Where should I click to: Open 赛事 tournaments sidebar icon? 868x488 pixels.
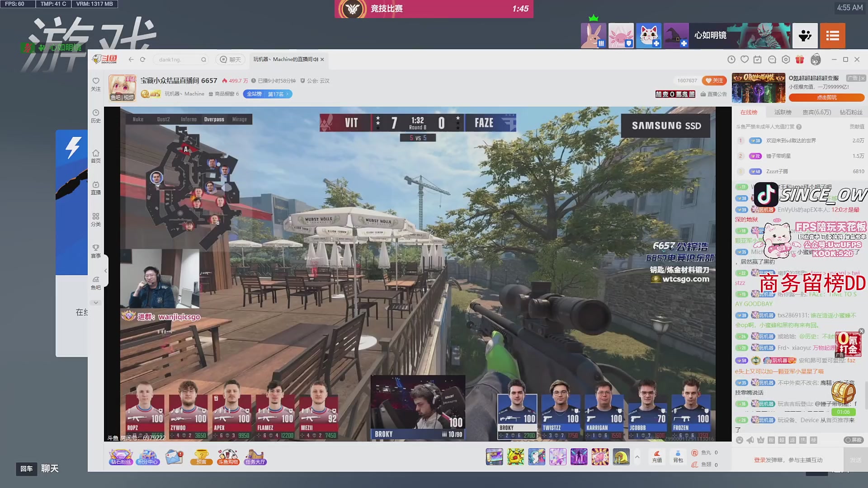[x=95, y=251]
